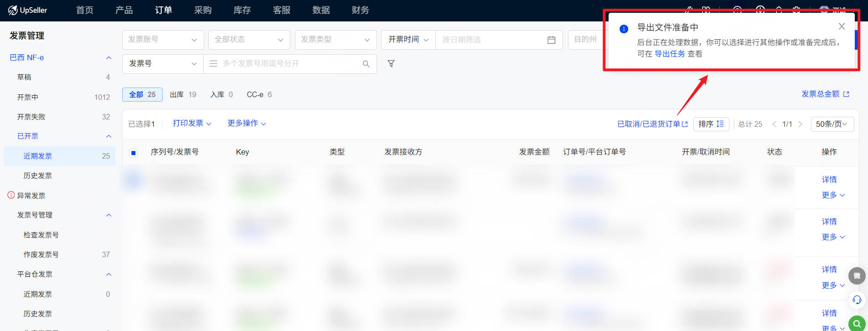Click the floating 微 round button
The image size is (868, 331).
pyautogui.click(x=857, y=276)
